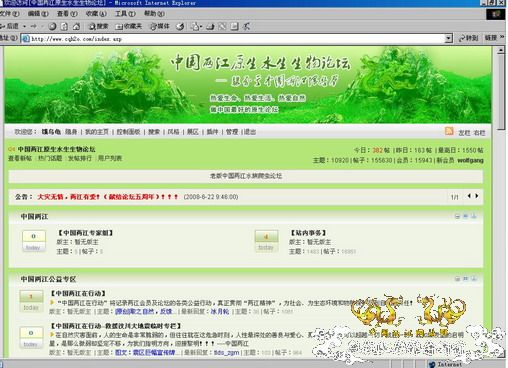Image resolution: width=508 pixels, height=368 pixels.
Task: Open the 搜索 Search toolbar button
Action: click(x=98, y=26)
